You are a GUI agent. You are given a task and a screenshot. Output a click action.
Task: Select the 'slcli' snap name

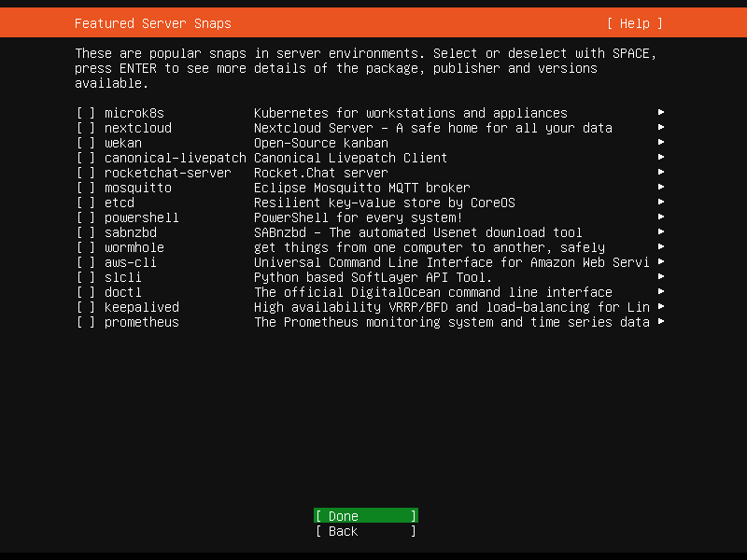pyautogui.click(x=123, y=277)
